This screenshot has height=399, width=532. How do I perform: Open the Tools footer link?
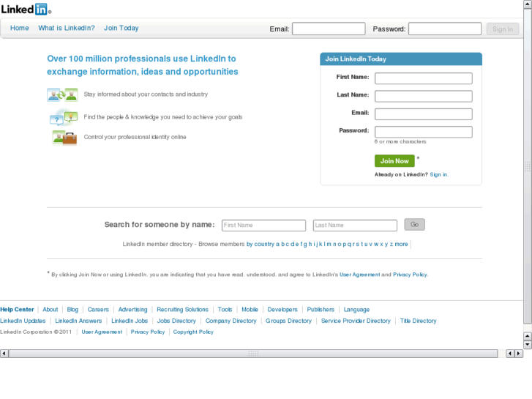point(225,310)
